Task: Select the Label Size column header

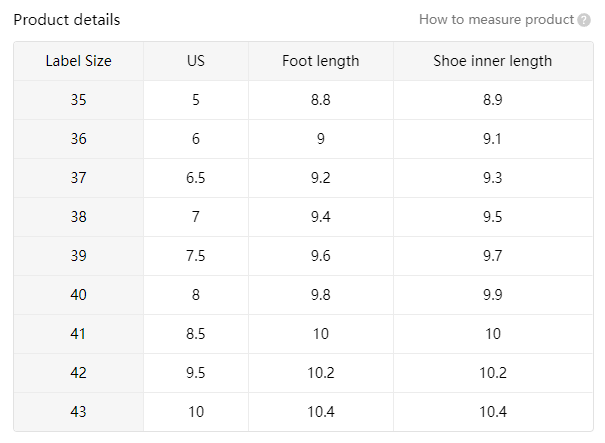Action: 79,61
